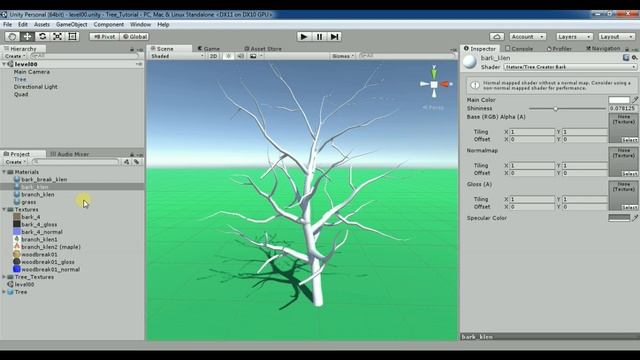
Task: Open the Cloud services icon
Action: (x=497, y=37)
